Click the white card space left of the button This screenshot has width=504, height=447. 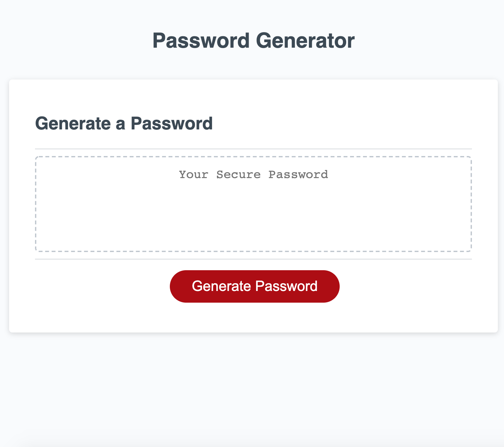(x=97, y=286)
